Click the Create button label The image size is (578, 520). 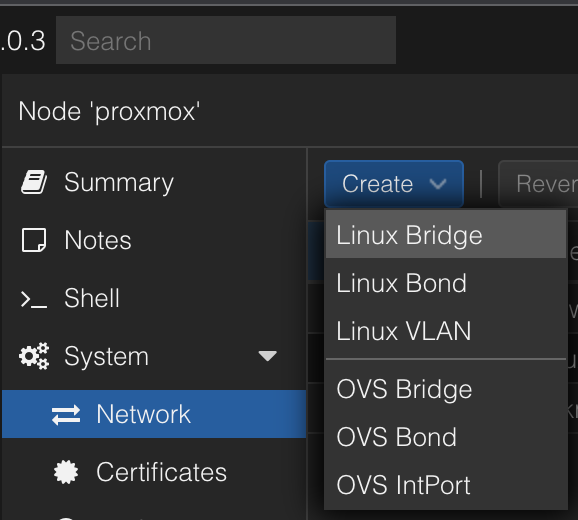377,184
